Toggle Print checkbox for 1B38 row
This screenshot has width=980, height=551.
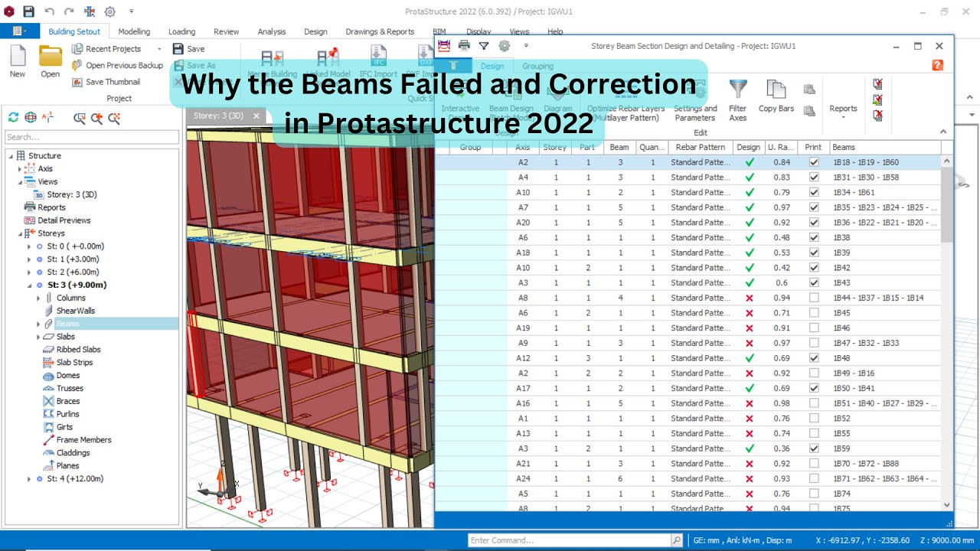click(x=814, y=237)
